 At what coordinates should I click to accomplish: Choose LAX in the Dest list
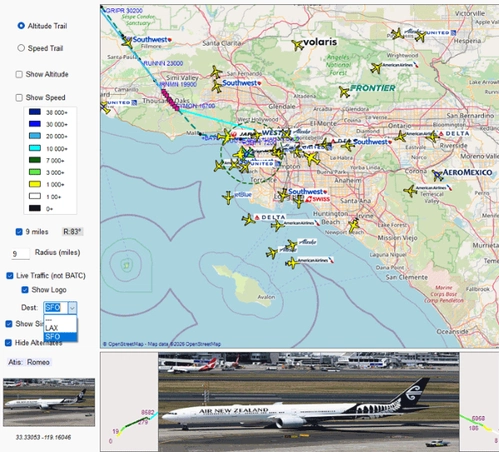click(60, 328)
